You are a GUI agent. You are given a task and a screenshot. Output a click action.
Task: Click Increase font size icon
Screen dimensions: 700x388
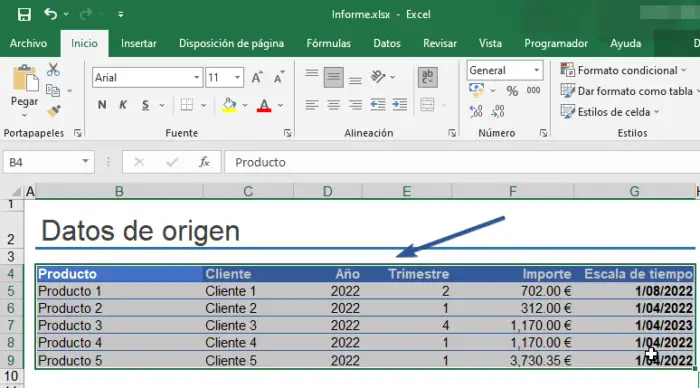pos(257,77)
